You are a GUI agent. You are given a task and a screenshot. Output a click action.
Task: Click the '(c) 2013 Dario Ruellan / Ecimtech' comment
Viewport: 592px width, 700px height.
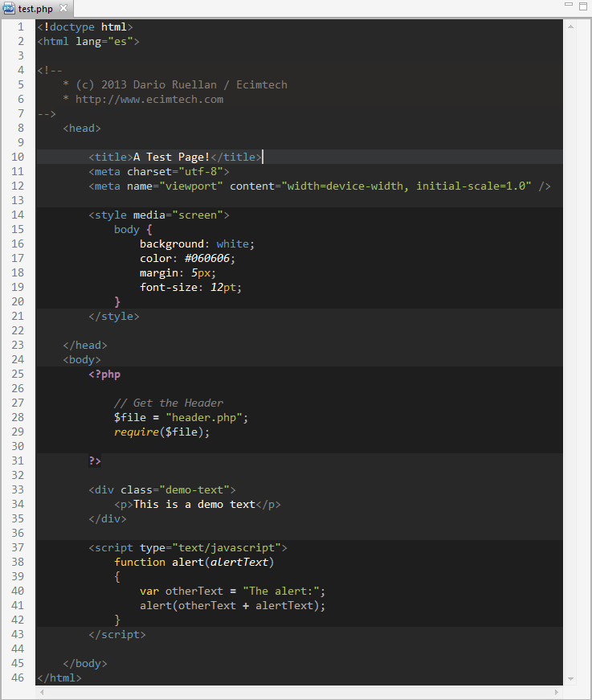182,85
